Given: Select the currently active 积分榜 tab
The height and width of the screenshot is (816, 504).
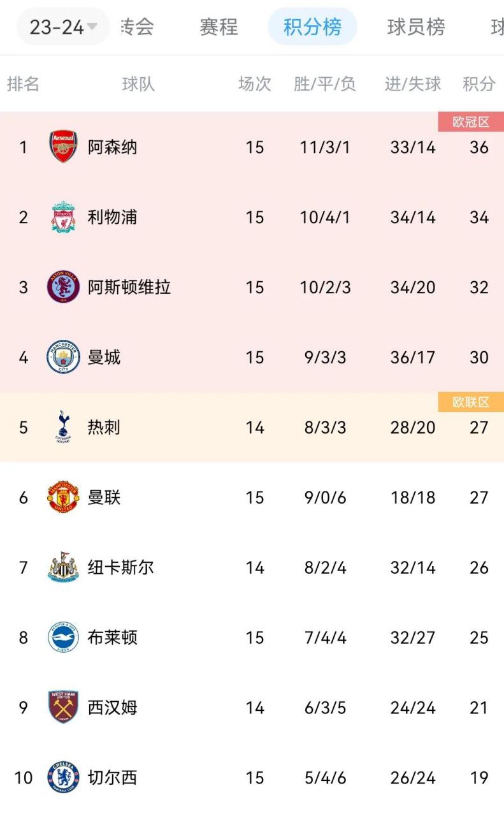Looking at the screenshot, I should coord(312,27).
